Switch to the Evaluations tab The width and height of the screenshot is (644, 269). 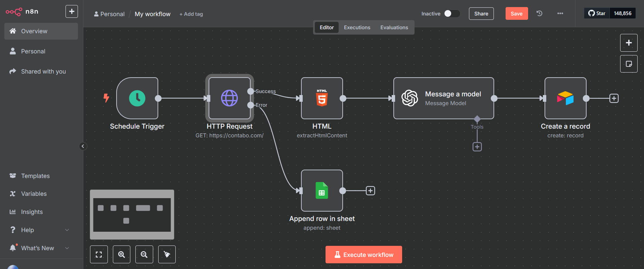coord(394,28)
